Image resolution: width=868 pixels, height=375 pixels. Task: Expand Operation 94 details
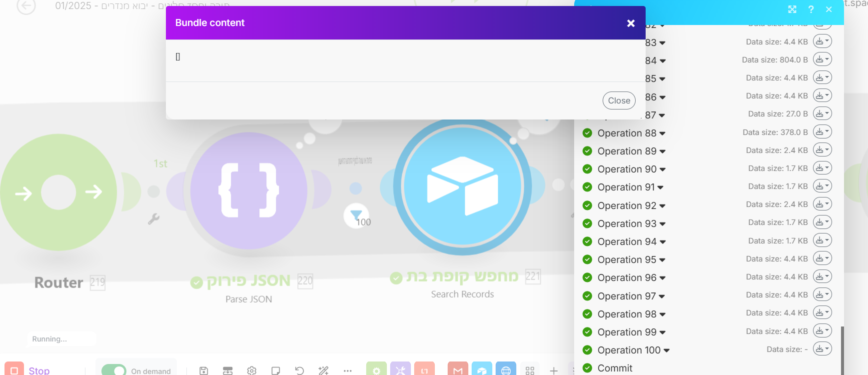point(632,241)
